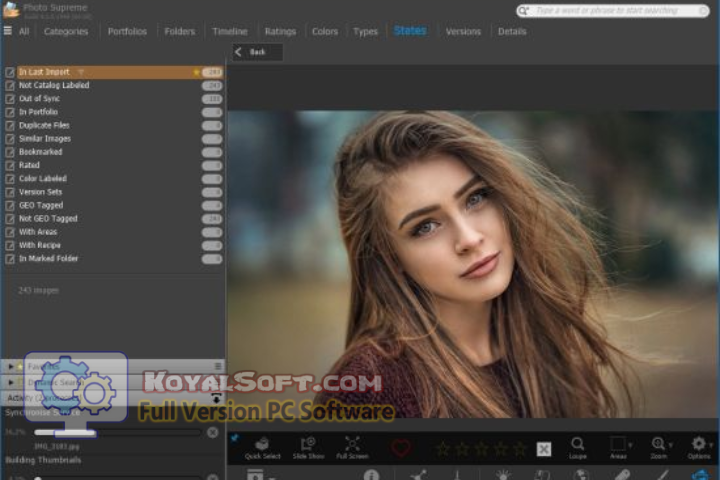
Task: Clear the rating with the X box
Action: click(544, 449)
